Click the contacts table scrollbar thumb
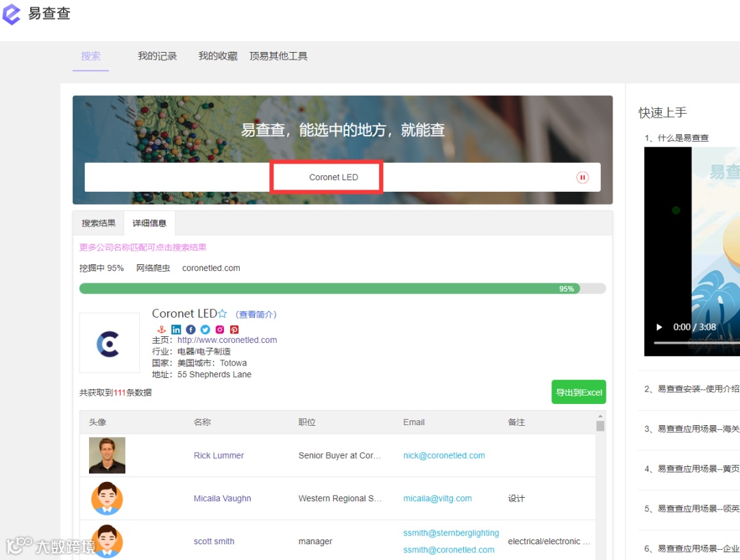Image resolution: width=740 pixels, height=560 pixels. [x=600, y=426]
